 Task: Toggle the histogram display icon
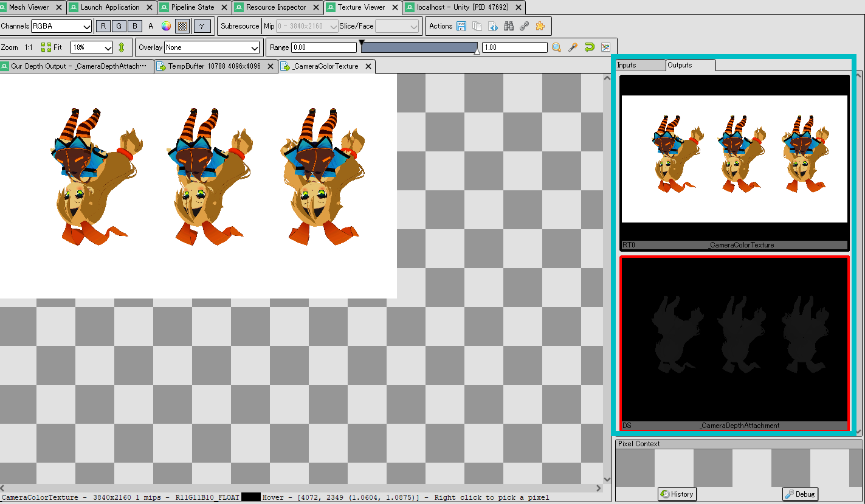[x=605, y=47]
